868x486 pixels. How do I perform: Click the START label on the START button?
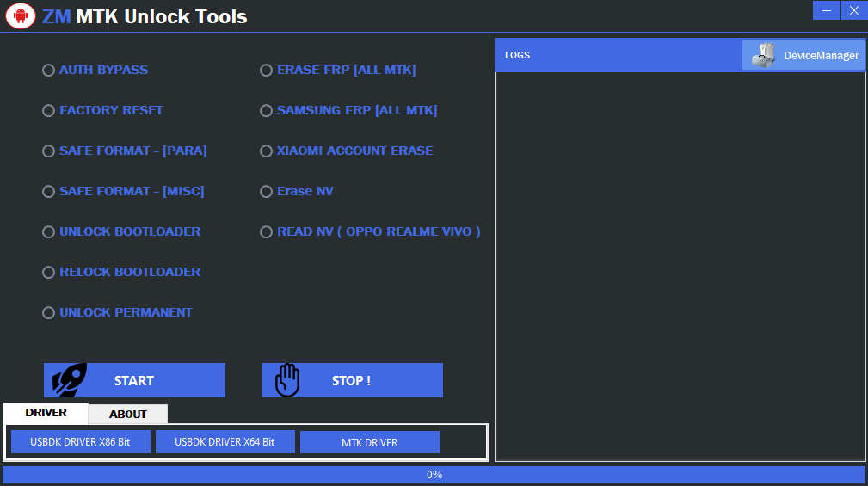pos(134,381)
